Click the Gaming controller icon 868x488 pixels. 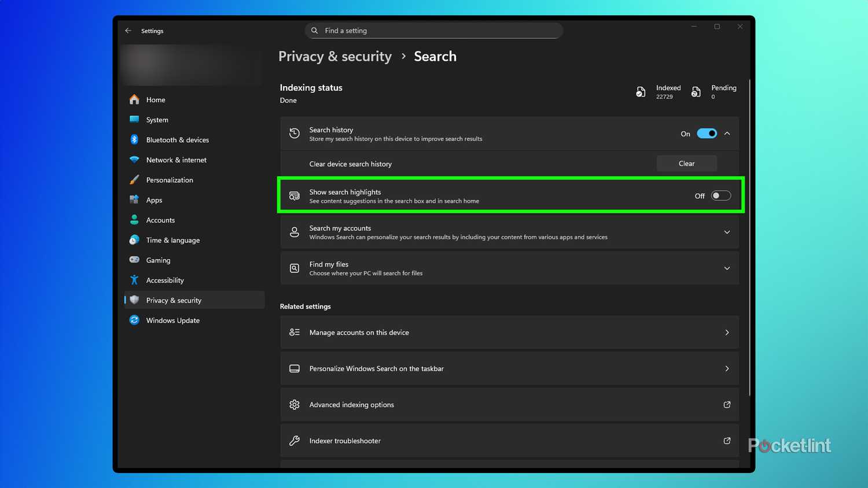134,260
